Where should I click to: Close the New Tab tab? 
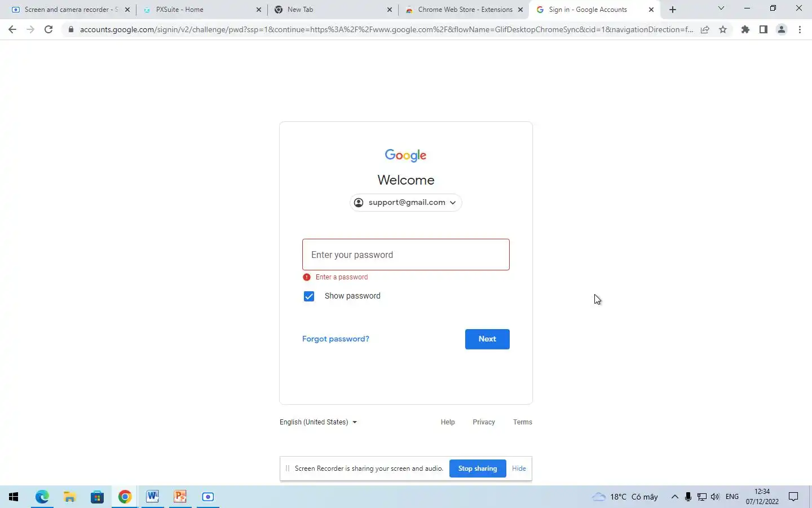tap(390, 10)
